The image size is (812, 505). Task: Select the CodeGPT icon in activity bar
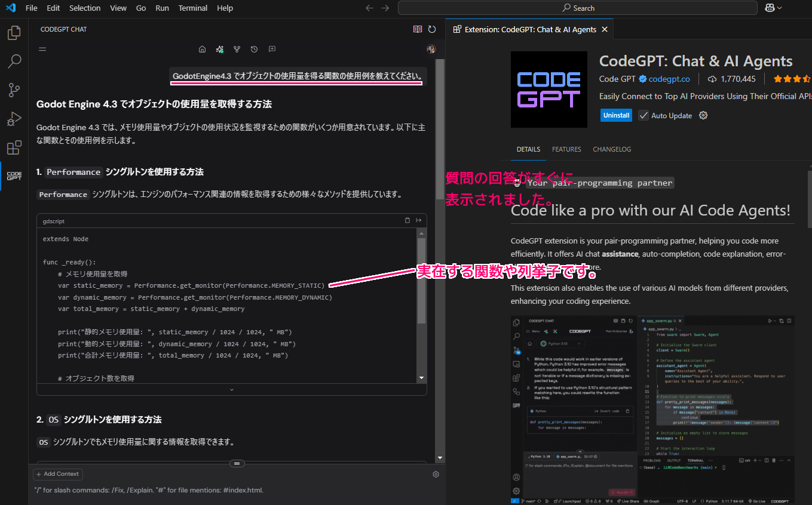14,176
